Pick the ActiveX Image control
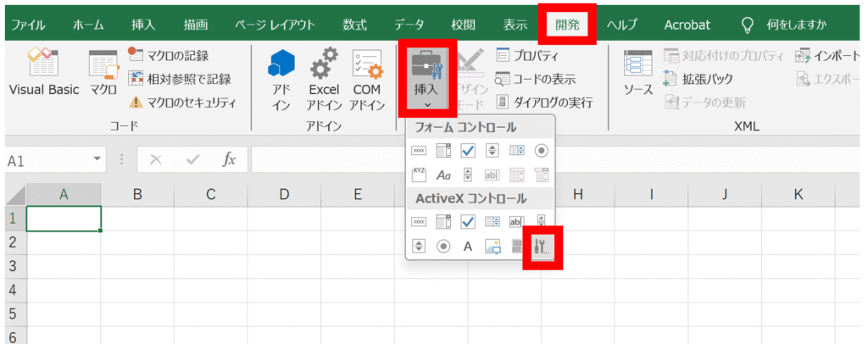The height and width of the screenshot is (344, 868). click(x=492, y=247)
